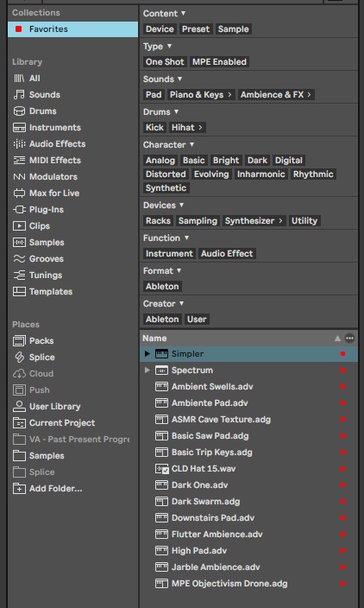364x608 pixels.
Task: Click red favorite marker on Dark Swarm.adg
Action: coord(342,502)
